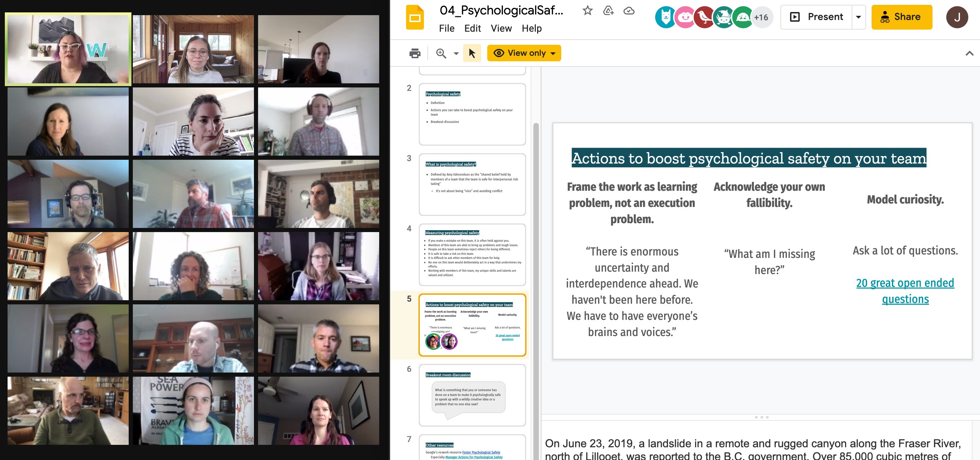Open the Present options dropdown arrow
Viewport: 980px width, 460px height.
[x=859, y=17]
